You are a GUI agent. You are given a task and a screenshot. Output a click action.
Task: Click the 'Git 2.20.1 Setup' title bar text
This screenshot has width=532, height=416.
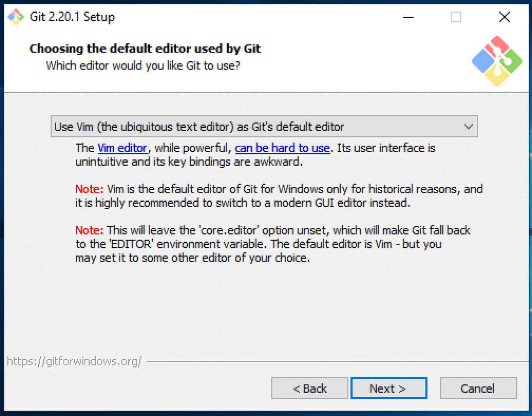tap(72, 17)
